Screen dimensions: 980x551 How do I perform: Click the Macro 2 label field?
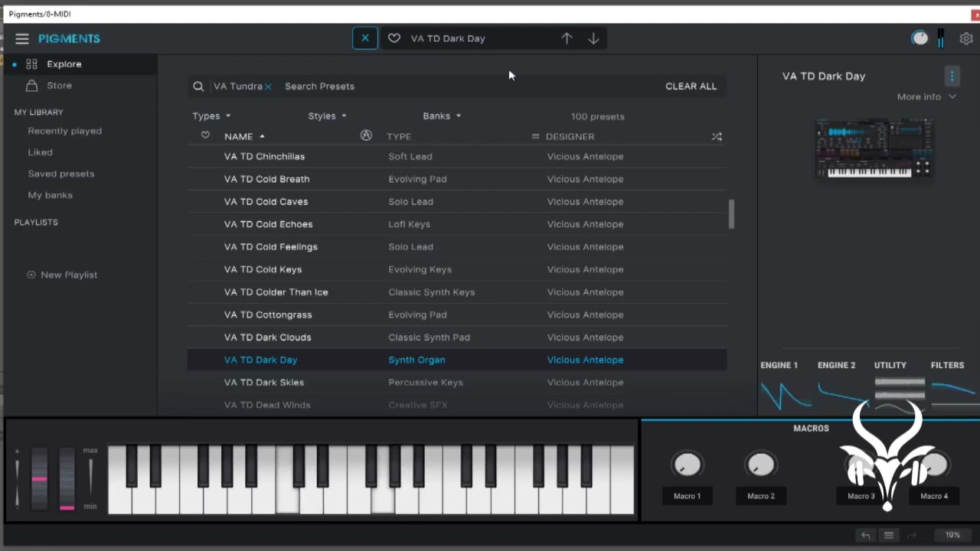[761, 496]
